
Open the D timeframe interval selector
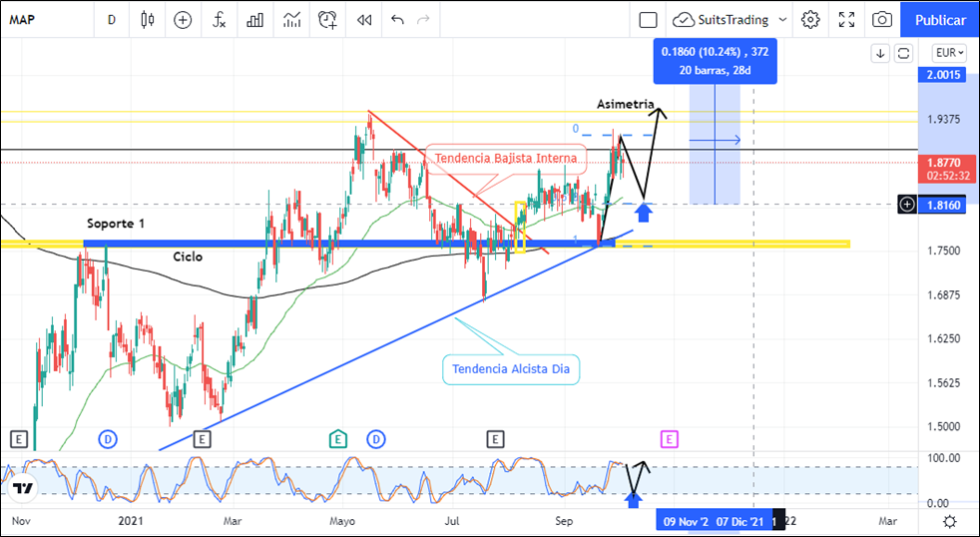point(111,19)
